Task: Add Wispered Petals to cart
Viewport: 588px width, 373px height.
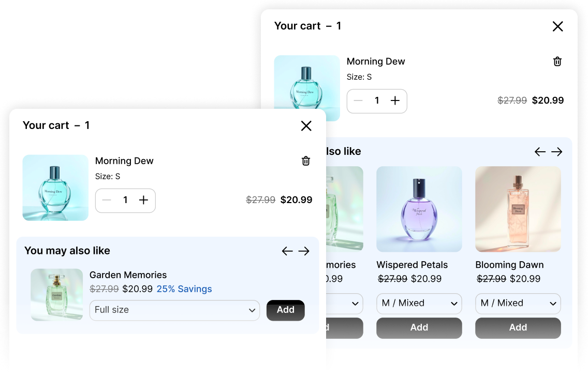Action: (419, 328)
